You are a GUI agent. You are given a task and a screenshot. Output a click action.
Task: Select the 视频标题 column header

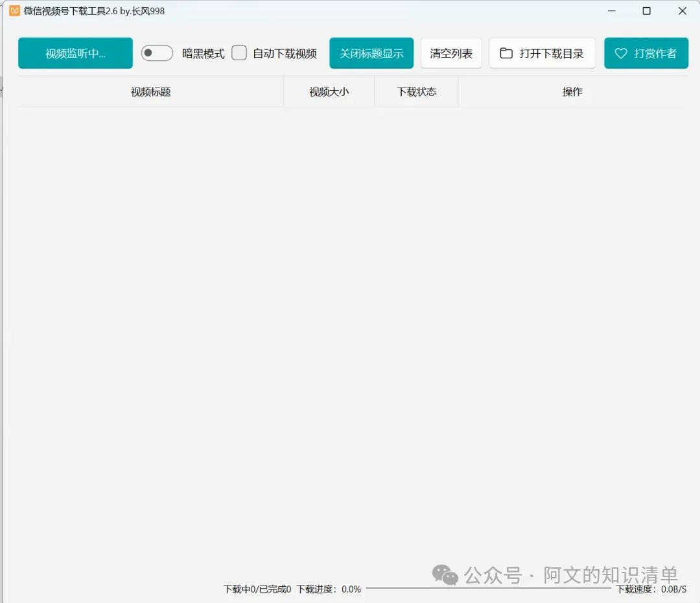(151, 91)
